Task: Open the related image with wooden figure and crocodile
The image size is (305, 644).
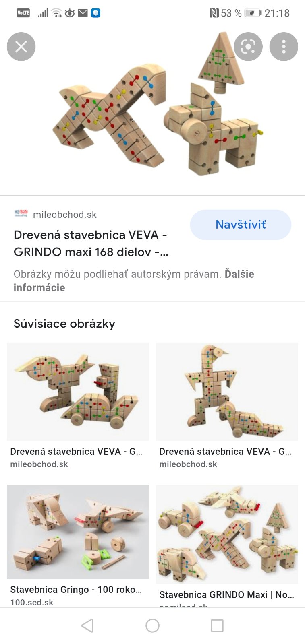Action: [x=227, y=391]
